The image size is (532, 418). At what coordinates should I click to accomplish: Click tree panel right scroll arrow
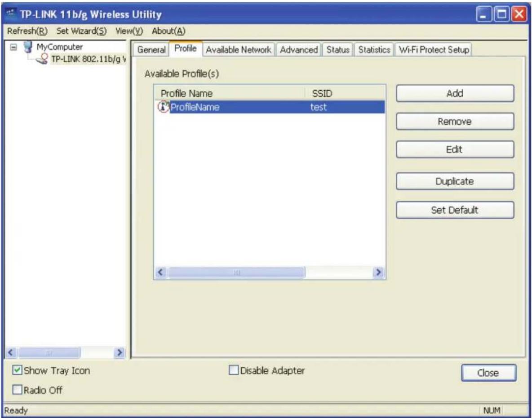(x=119, y=352)
